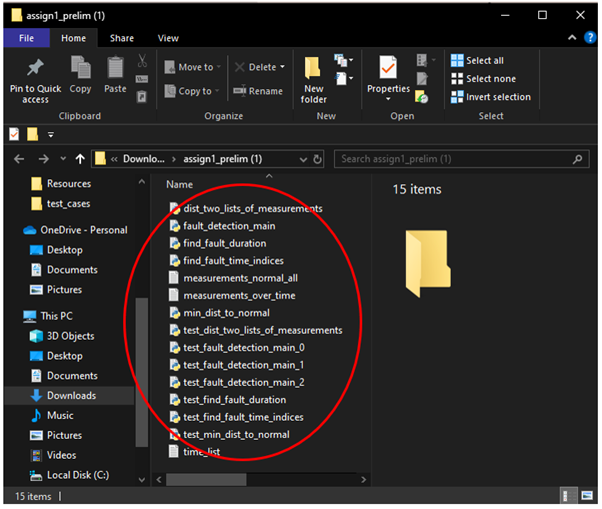Open the Easy access dropdown
602x509 pixels.
(x=344, y=79)
